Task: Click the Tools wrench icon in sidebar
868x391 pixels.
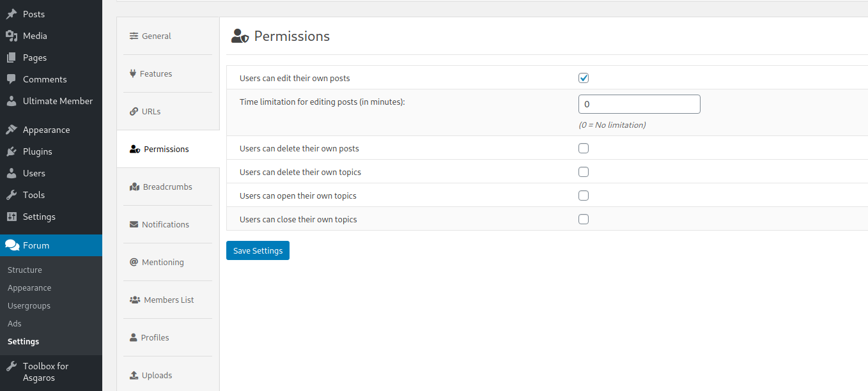Action: (x=12, y=195)
